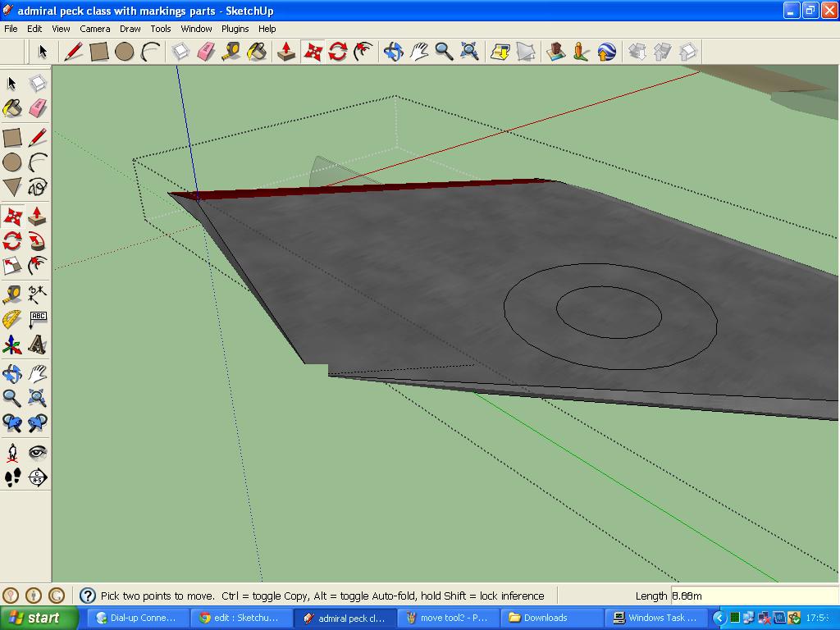Activate Position Camera tool
The image size is (840, 630).
(12, 453)
